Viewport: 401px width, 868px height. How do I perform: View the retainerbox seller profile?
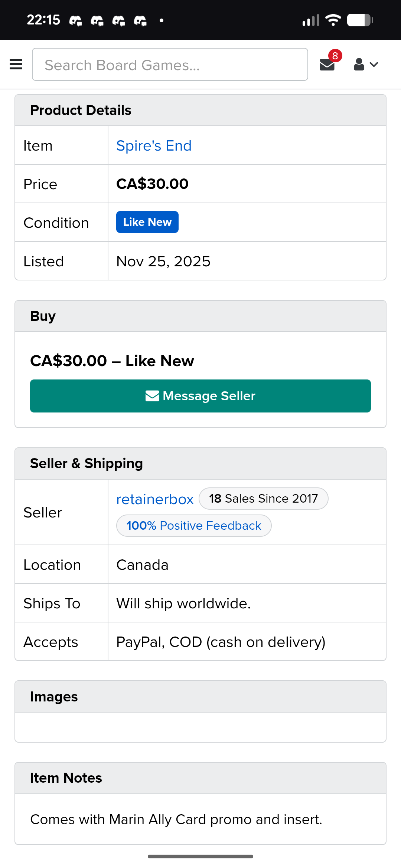pos(155,499)
